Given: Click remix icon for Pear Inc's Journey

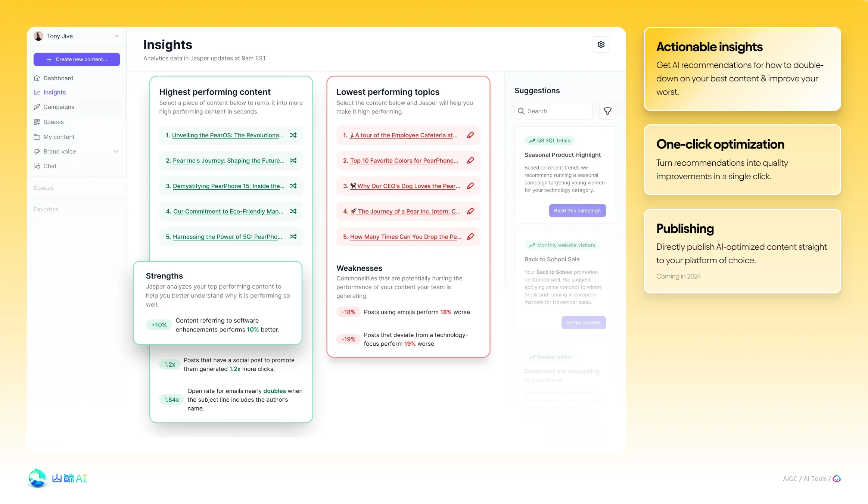Looking at the screenshot, I should tap(293, 161).
